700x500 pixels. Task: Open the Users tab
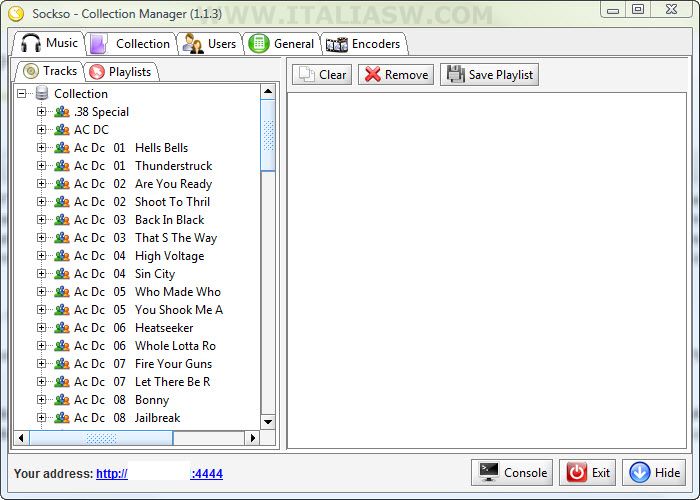(x=210, y=44)
